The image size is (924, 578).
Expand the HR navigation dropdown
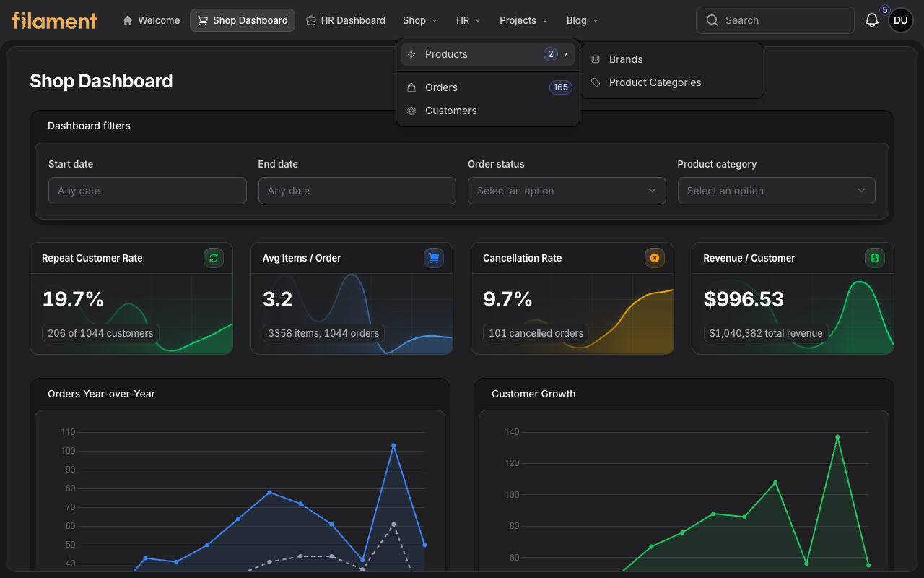pyautogui.click(x=468, y=20)
